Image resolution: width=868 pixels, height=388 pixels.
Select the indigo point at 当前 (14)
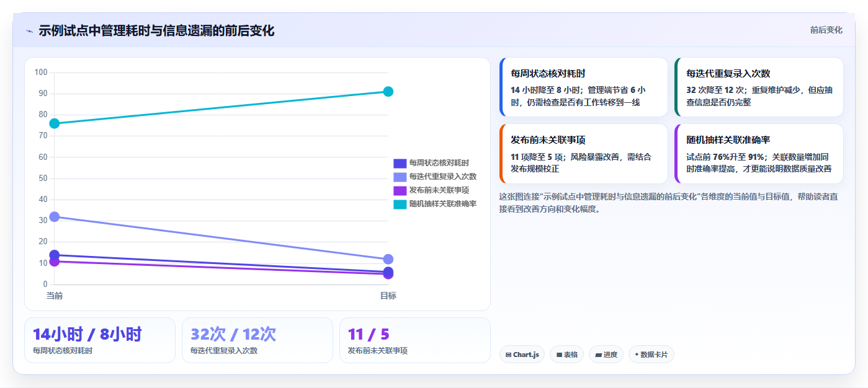(x=55, y=255)
